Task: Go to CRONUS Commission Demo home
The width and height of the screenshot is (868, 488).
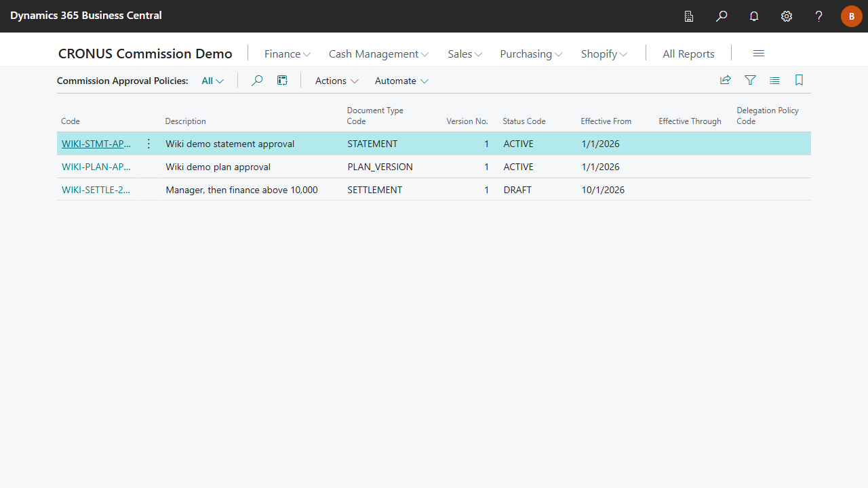Action: 145,54
